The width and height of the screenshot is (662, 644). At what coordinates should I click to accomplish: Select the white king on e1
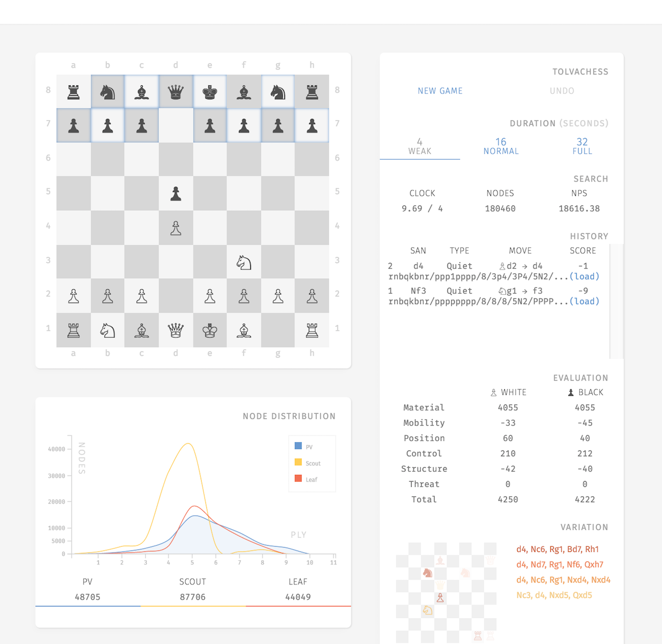coord(210,330)
